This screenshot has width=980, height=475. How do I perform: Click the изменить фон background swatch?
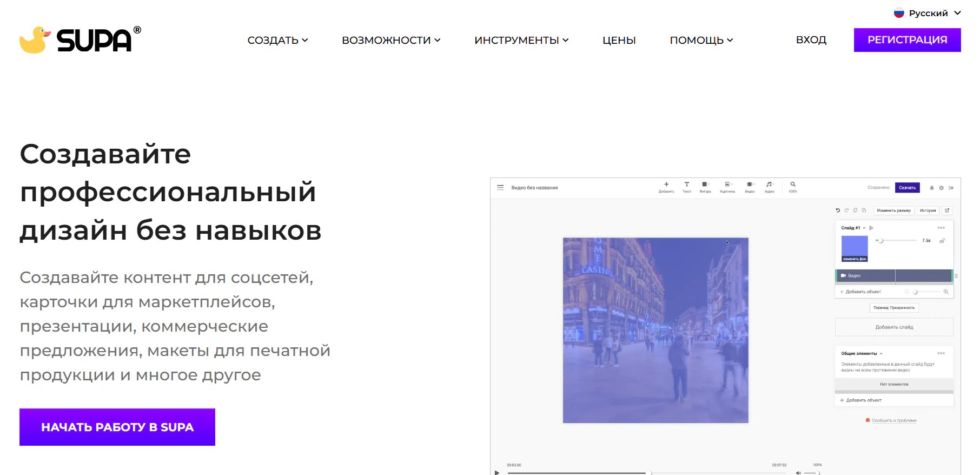point(855,249)
